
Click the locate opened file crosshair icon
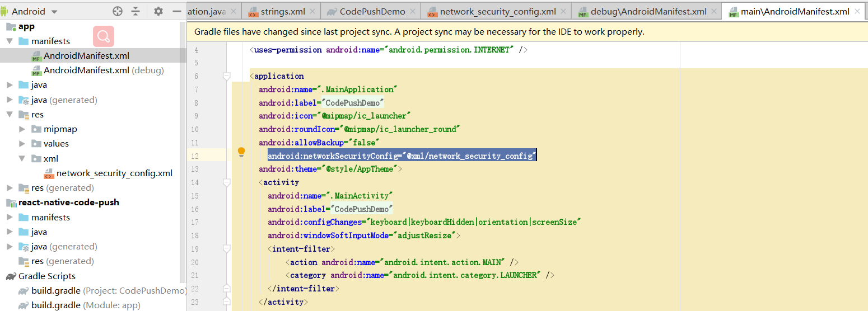click(x=117, y=11)
